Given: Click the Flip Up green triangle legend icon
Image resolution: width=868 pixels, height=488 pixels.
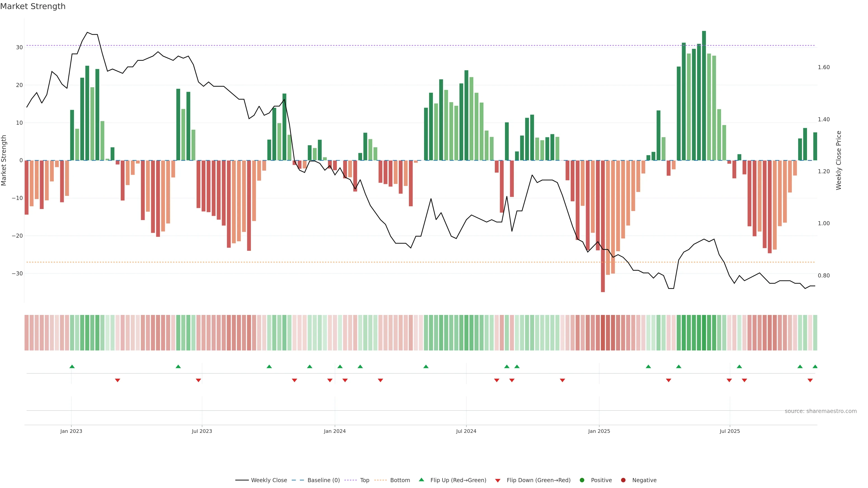Looking at the screenshot, I should tap(421, 480).
